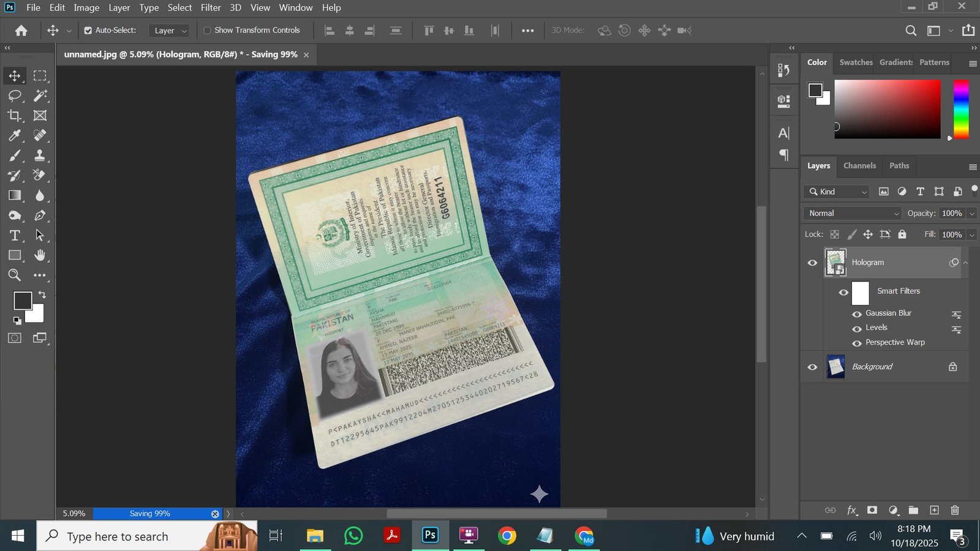Uncheck the Auto-Select checkbox

[x=88, y=31]
